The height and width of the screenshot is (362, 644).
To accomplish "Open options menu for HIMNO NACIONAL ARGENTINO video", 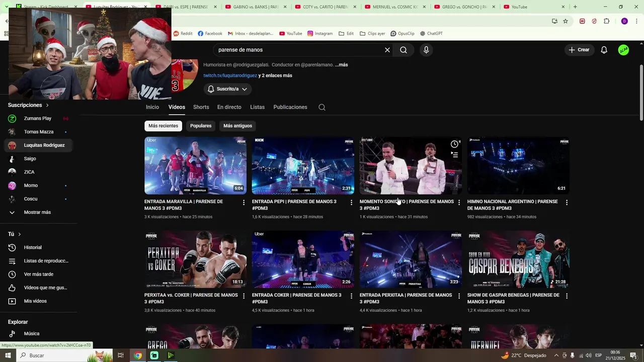I will (x=567, y=203).
